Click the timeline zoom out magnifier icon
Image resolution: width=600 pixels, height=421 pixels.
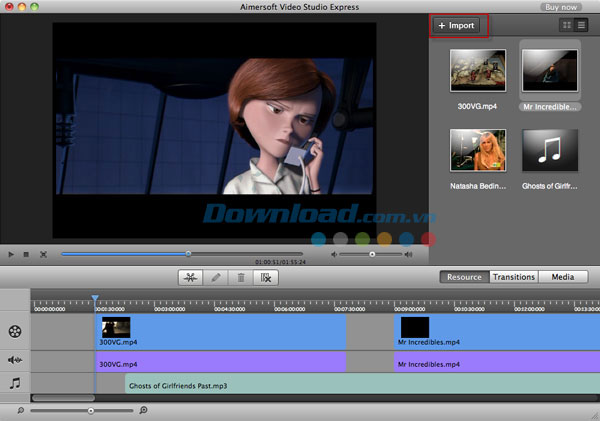pyautogui.click(x=21, y=410)
